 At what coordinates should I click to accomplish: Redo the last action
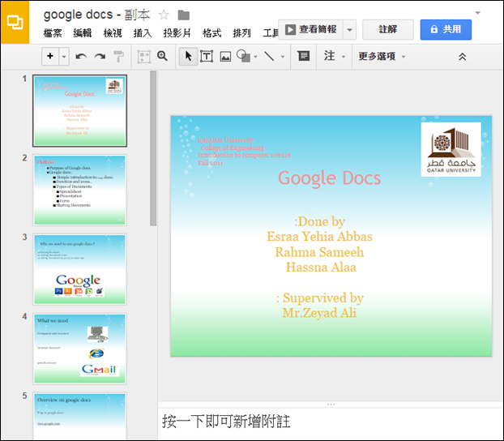[x=100, y=57]
